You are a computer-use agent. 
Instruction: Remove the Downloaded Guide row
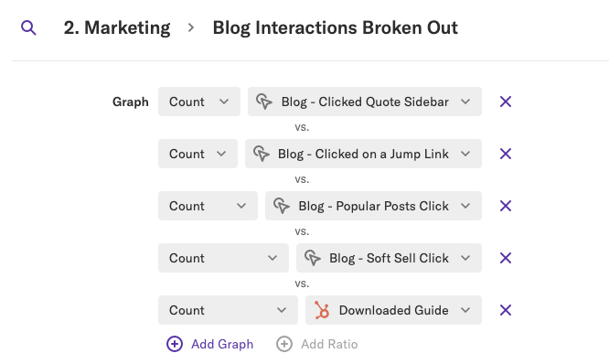(x=506, y=310)
